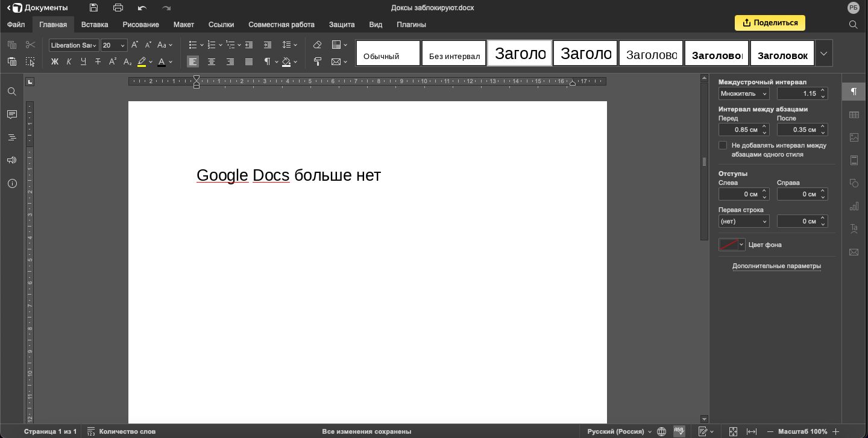Toggle justified text alignment
Screen dimensions: 868x438
(x=249, y=61)
